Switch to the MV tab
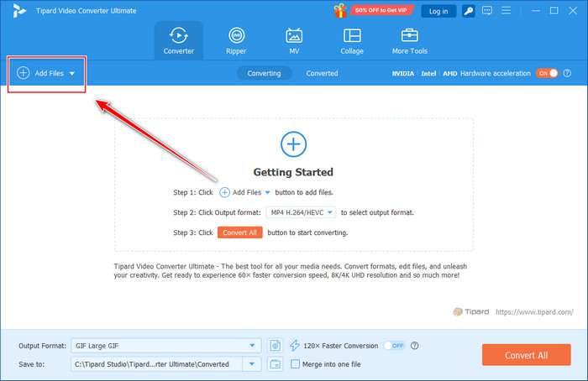This screenshot has height=381, width=588. (x=294, y=40)
